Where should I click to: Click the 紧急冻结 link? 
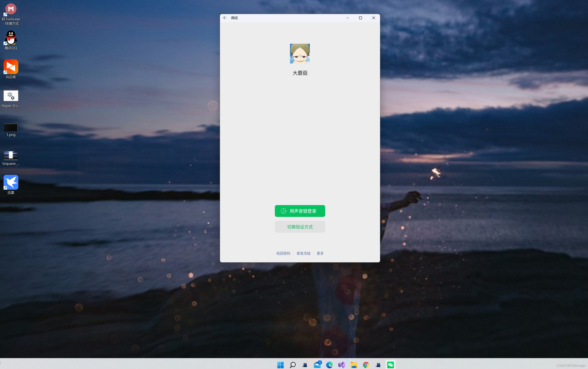click(303, 253)
